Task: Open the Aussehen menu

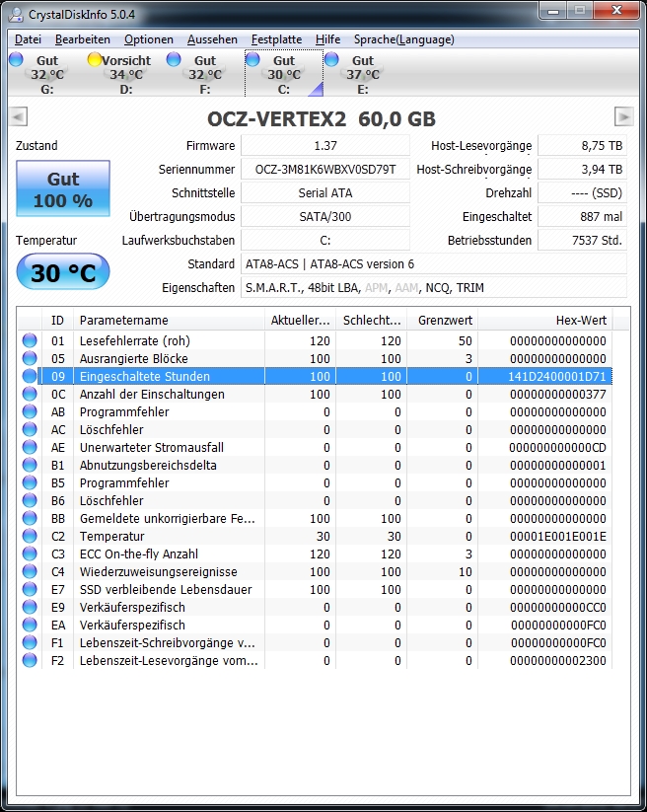Action: point(212,39)
